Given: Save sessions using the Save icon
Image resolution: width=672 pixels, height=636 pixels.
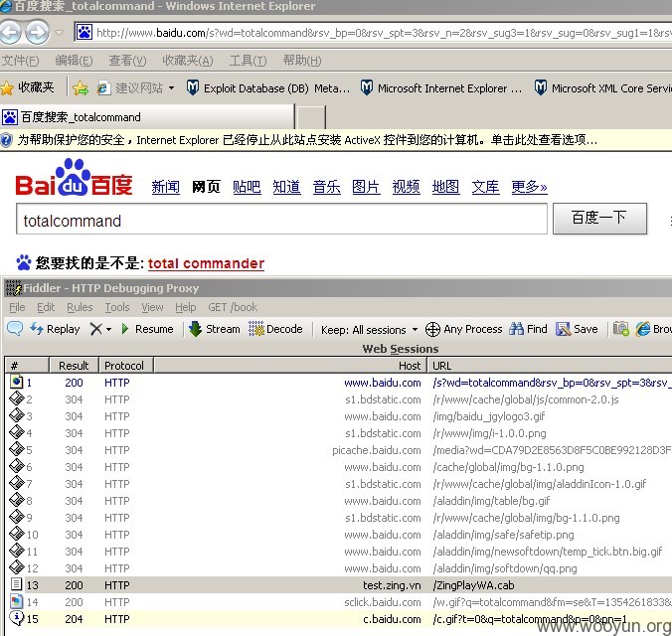Looking at the screenshot, I should tap(563, 329).
